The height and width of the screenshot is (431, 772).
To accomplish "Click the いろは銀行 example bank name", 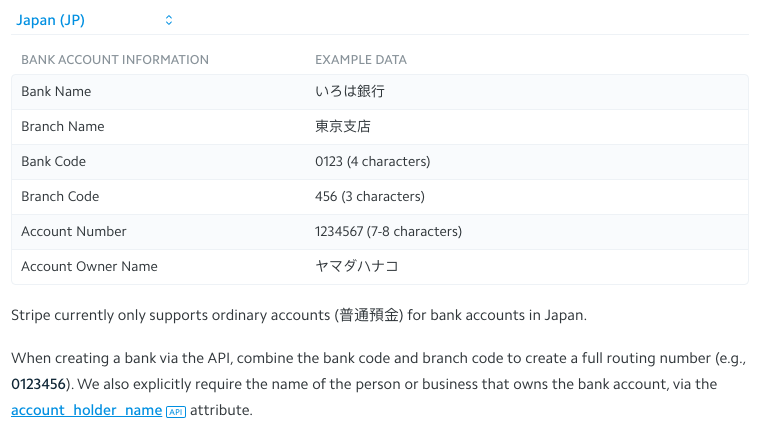I will [350, 92].
